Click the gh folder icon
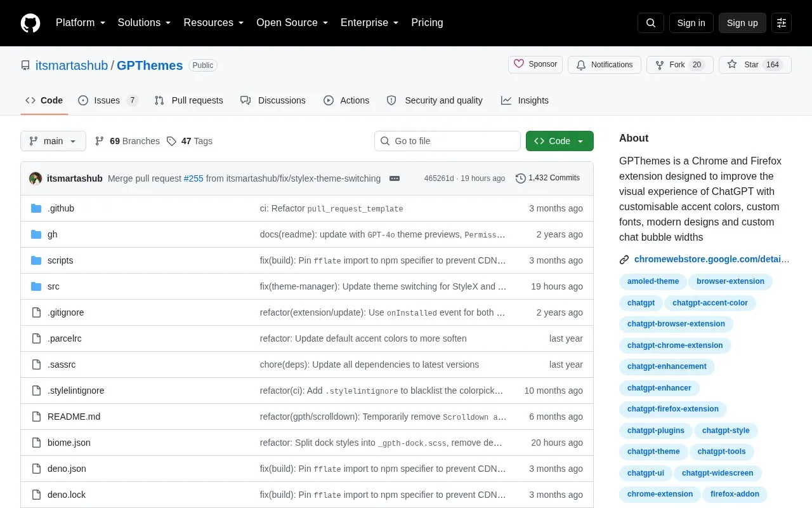812x508 pixels. click(36, 234)
